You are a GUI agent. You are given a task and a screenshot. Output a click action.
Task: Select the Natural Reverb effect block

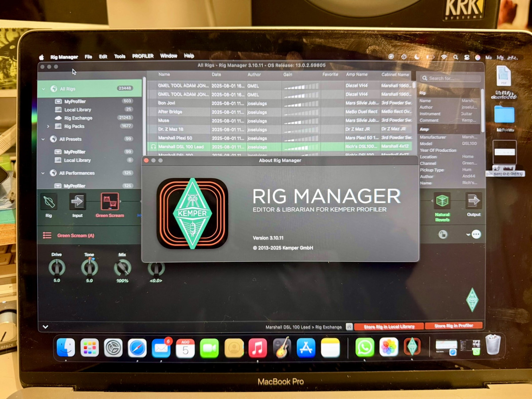point(442,201)
